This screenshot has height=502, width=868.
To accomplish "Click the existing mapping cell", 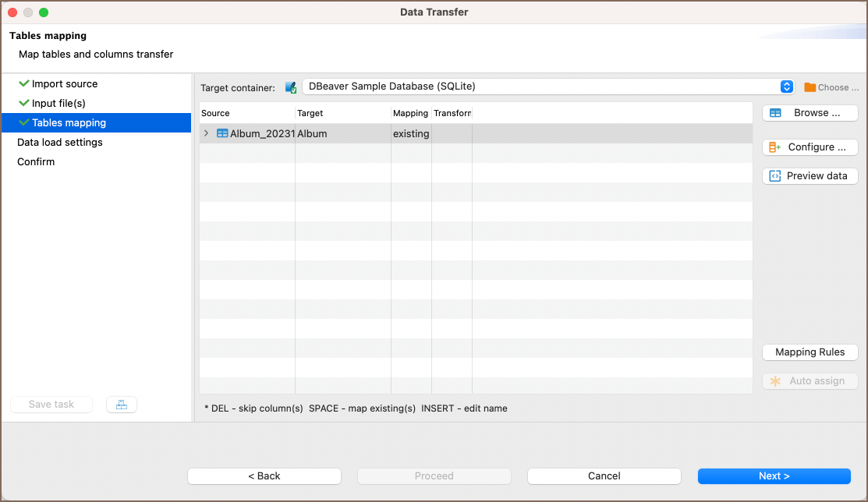I will click(411, 134).
